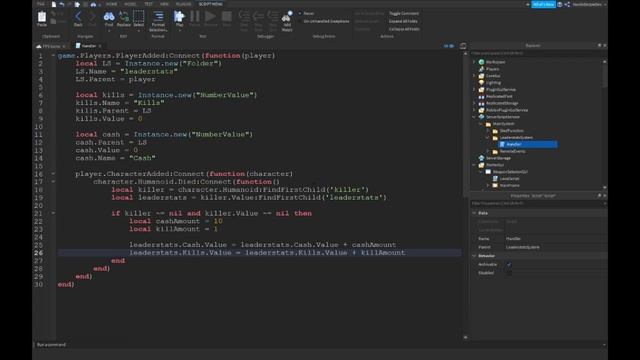640x360 pixels.
Task: Select the MainSystem folder in Explorer
Action: (503, 124)
